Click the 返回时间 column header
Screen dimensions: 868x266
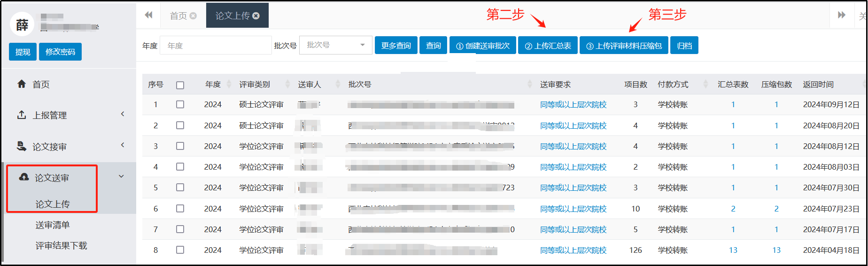click(x=818, y=85)
